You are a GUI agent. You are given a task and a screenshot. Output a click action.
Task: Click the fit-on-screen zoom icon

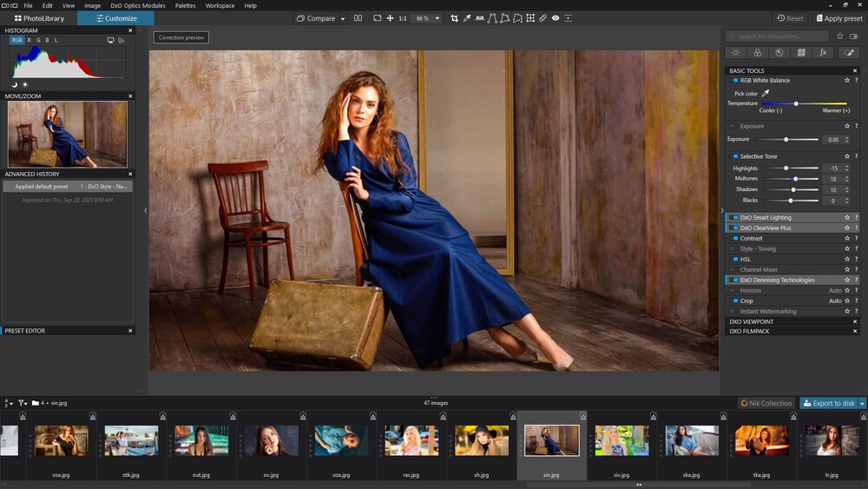coord(377,18)
